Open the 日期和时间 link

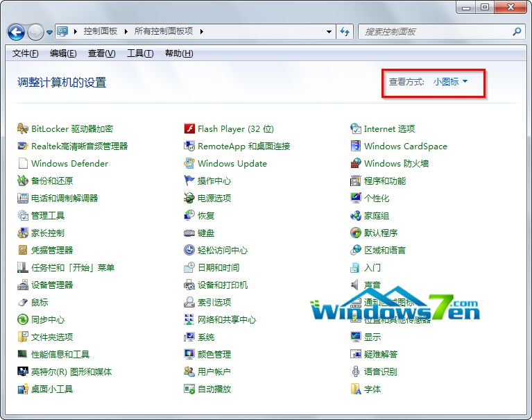tap(218, 267)
